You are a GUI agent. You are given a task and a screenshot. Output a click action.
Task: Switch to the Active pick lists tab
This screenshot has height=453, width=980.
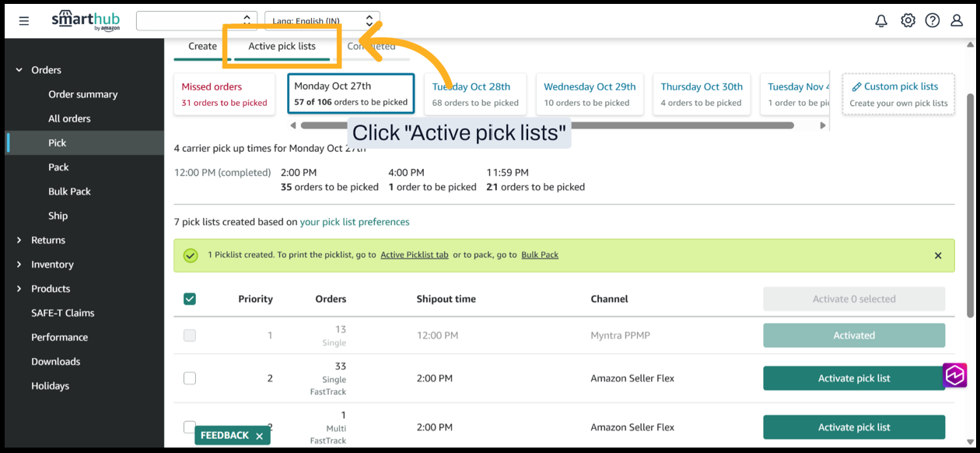[x=282, y=47]
